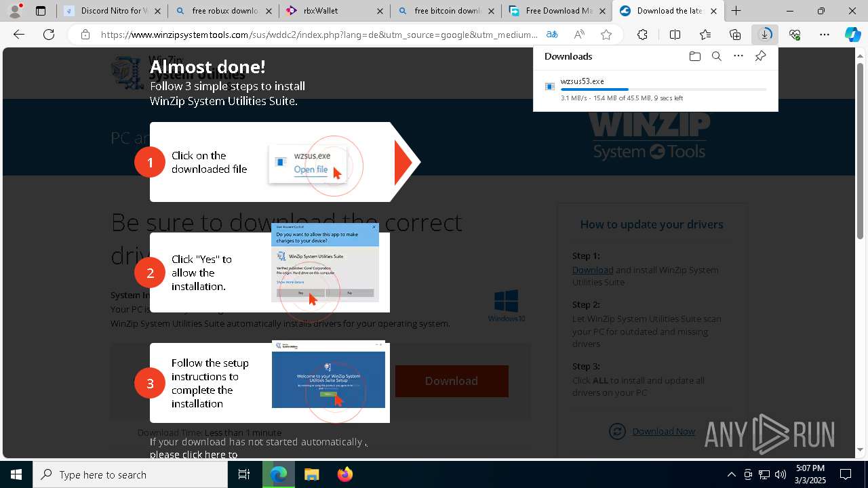868x488 pixels.
Task: Activate Read aloud icon in address bar
Action: [x=579, y=35]
